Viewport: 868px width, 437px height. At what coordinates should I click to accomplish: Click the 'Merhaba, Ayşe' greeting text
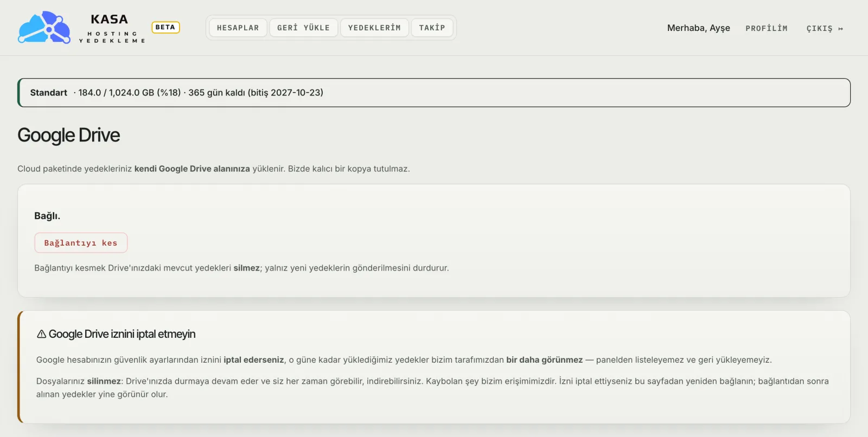pyautogui.click(x=699, y=28)
